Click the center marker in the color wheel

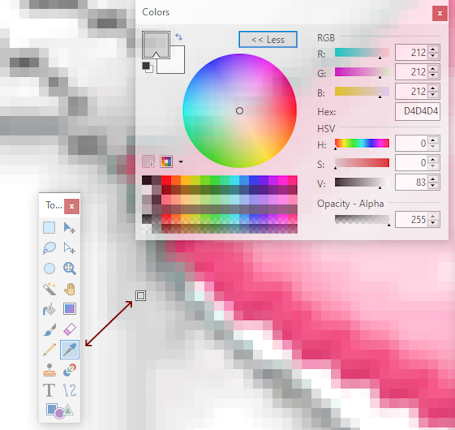(x=239, y=111)
